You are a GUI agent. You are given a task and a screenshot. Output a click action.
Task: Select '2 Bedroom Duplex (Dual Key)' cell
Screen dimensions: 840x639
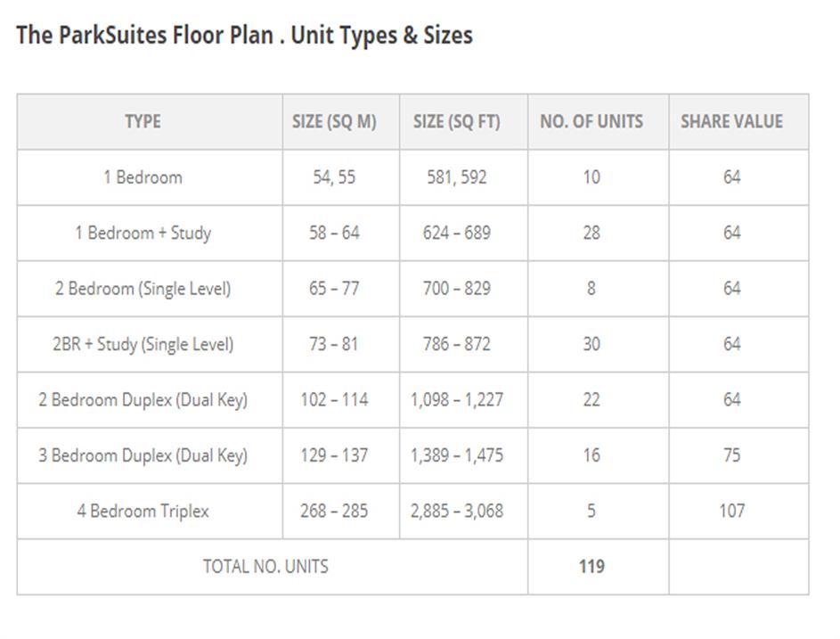(143, 400)
